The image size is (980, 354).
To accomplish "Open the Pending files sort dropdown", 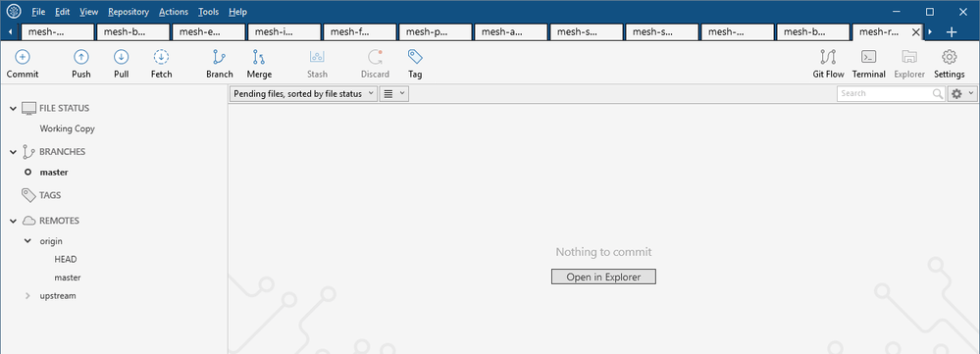I will click(x=304, y=94).
